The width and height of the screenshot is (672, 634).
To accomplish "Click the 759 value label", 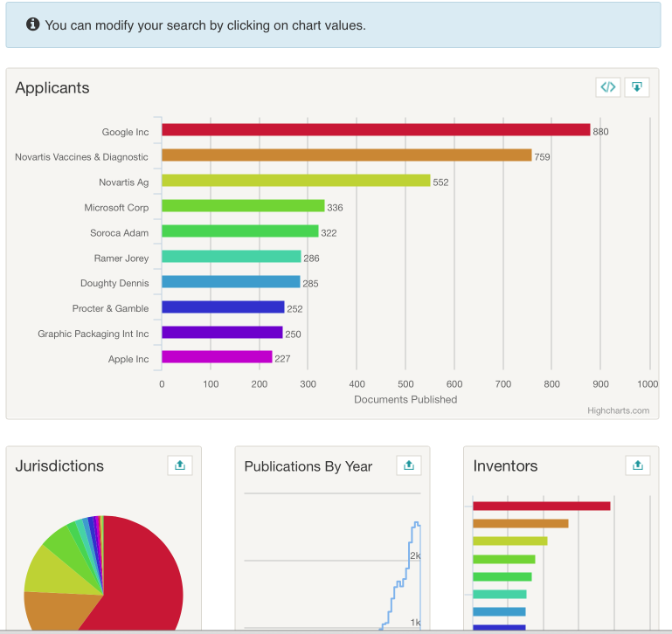I will (x=542, y=157).
